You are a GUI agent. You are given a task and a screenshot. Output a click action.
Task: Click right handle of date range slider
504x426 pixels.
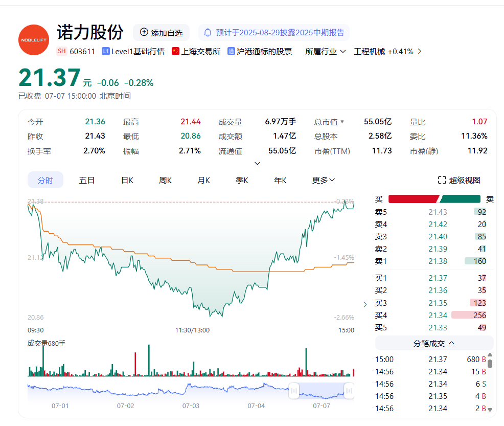(349, 391)
